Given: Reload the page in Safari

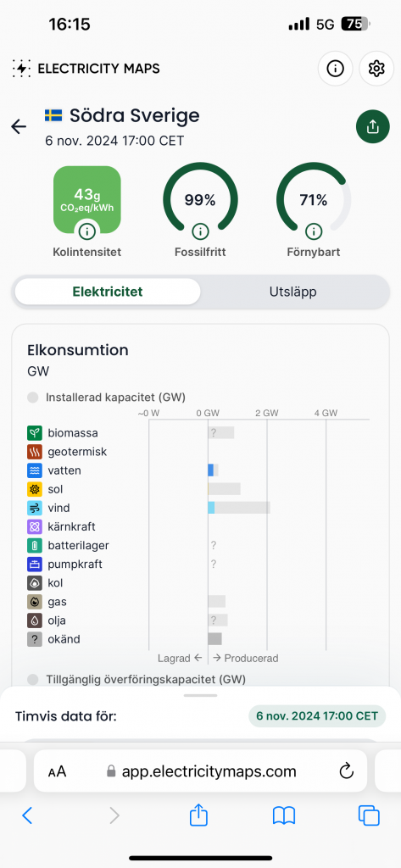Looking at the screenshot, I should point(346,771).
